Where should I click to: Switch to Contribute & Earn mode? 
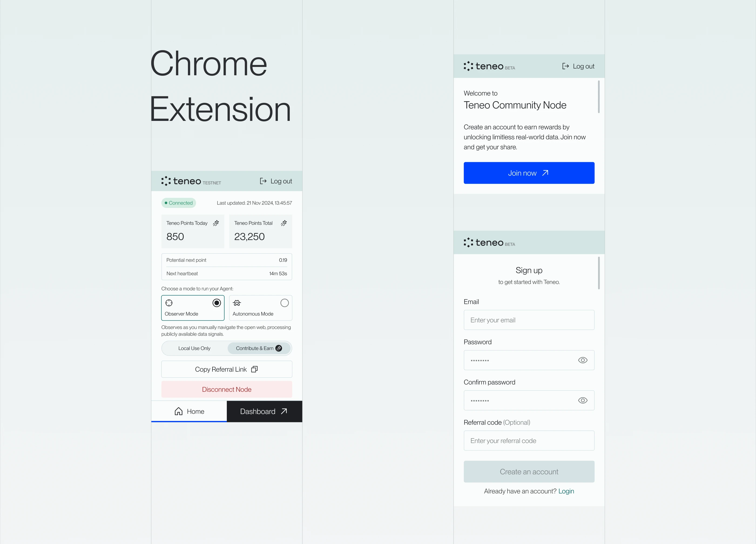click(259, 348)
